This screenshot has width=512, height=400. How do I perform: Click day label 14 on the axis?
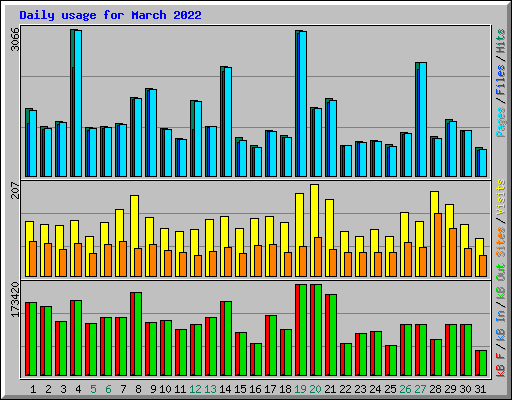pos(225,389)
